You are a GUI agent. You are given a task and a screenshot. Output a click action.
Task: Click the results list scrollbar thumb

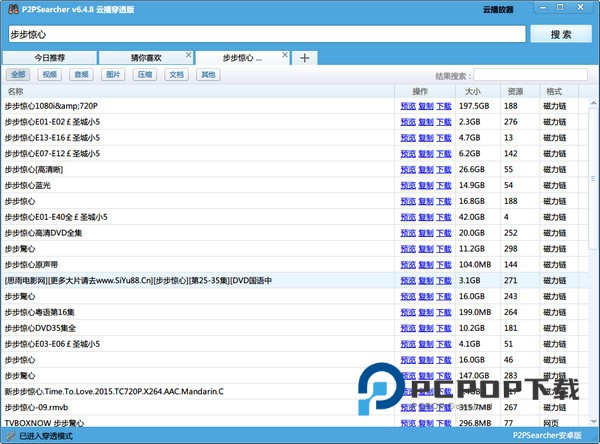coord(593,178)
